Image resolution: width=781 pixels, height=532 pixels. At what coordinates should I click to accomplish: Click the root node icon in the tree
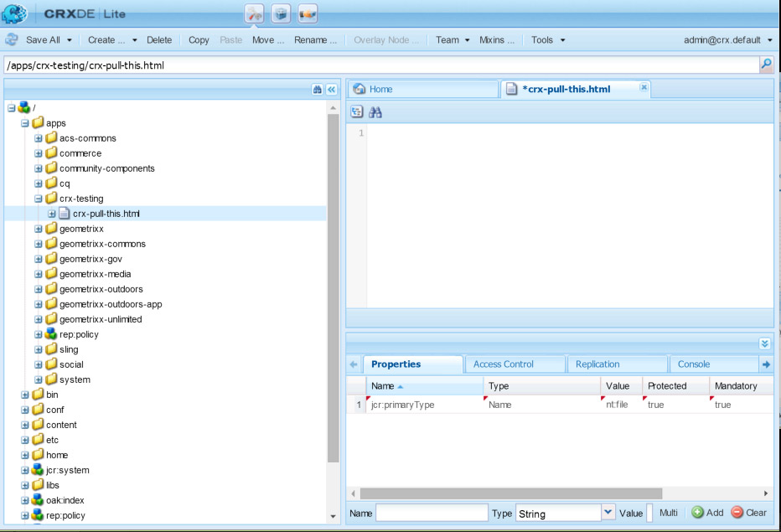24,107
